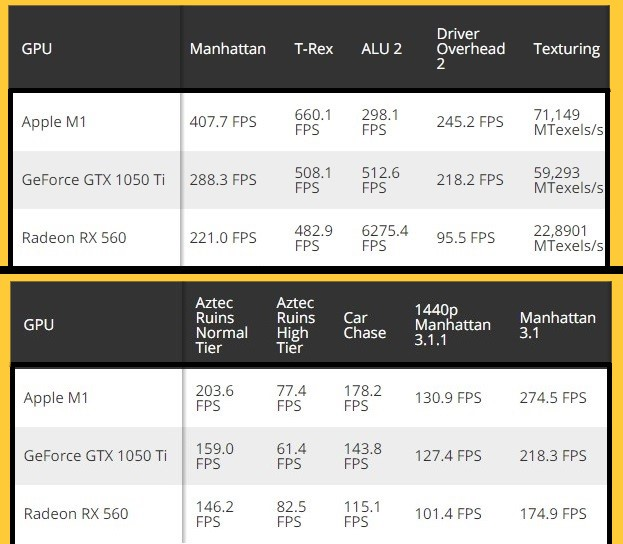Click the 130.9 FPS cell
The width and height of the screenshot is (623, 544).
448,398
